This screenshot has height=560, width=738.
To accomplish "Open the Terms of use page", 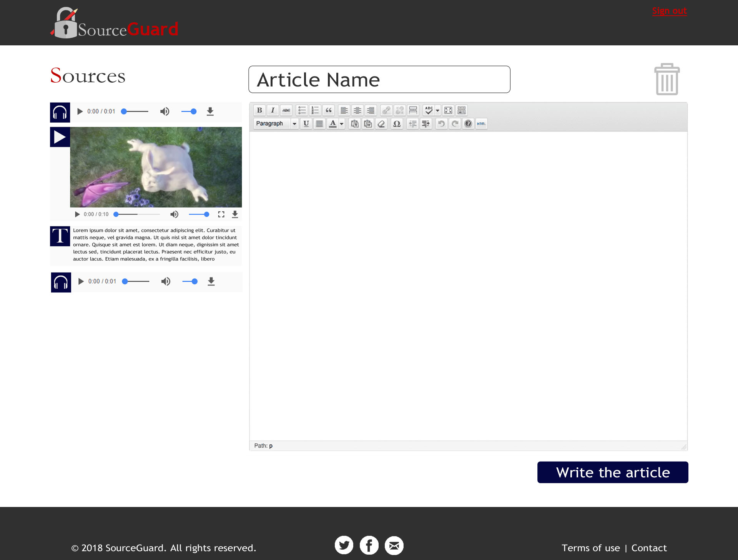I will coord(591,548).
